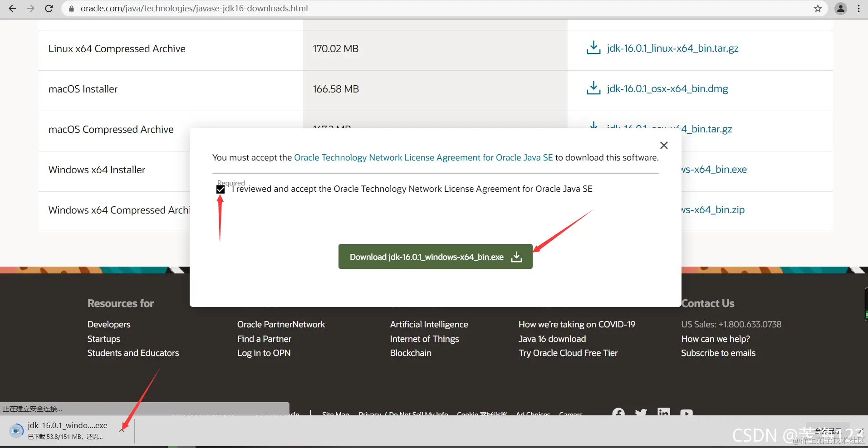Open Oracle's YouTube icon
Viewport: 868px width, 448px height.
point(687,413)
